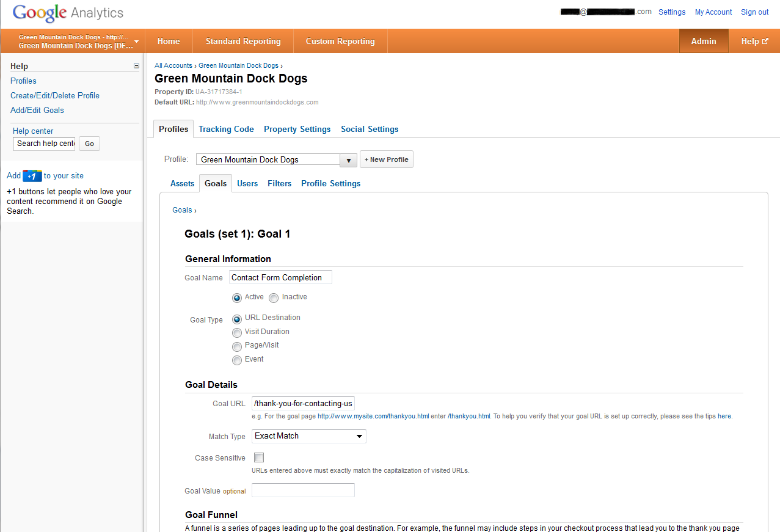Click the + New Profile button
Image resolution: width=780 pixels, height=532 pixels.
pyautogui.click(x=387, y=159)
